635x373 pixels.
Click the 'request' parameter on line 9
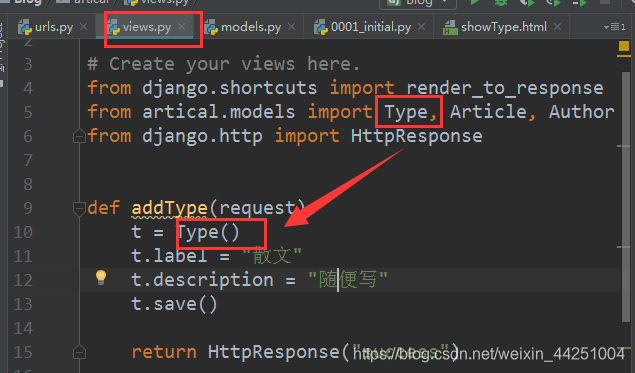[x=257, y=208]
